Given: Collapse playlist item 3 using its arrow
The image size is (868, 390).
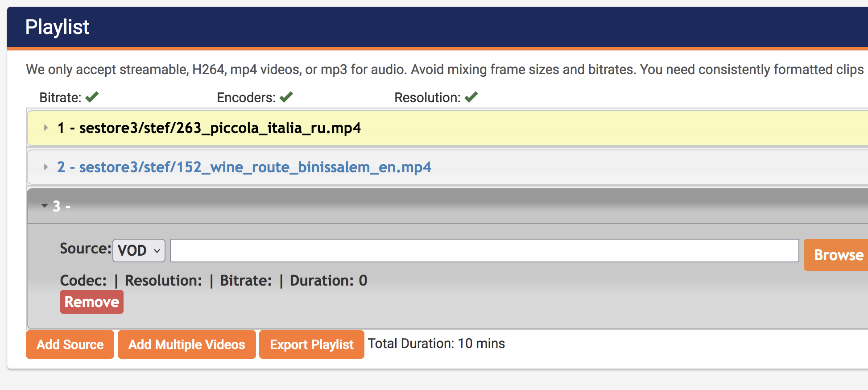Looking at the screenshot, I should 45,206.
